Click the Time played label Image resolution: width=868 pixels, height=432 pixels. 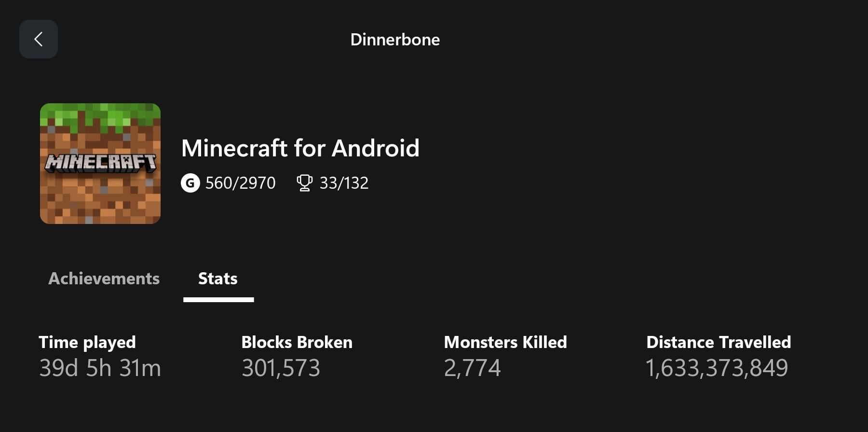click(87, 342)
